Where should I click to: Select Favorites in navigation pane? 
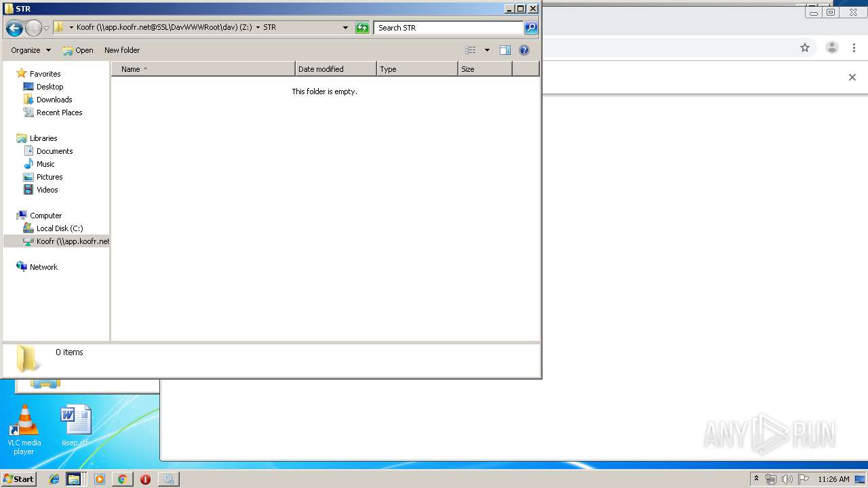(45, 74)
